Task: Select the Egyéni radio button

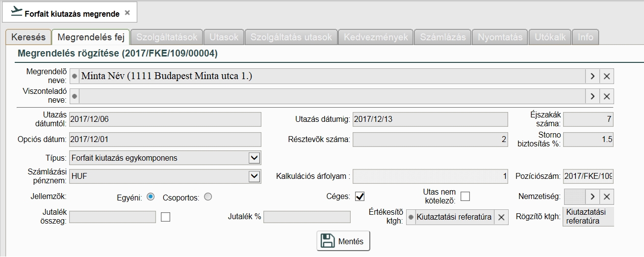Action: (151, 197)
